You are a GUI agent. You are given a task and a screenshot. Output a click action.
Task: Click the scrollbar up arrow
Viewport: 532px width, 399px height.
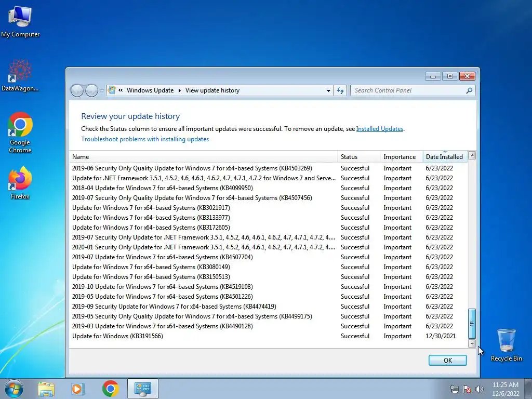point(472,155)
